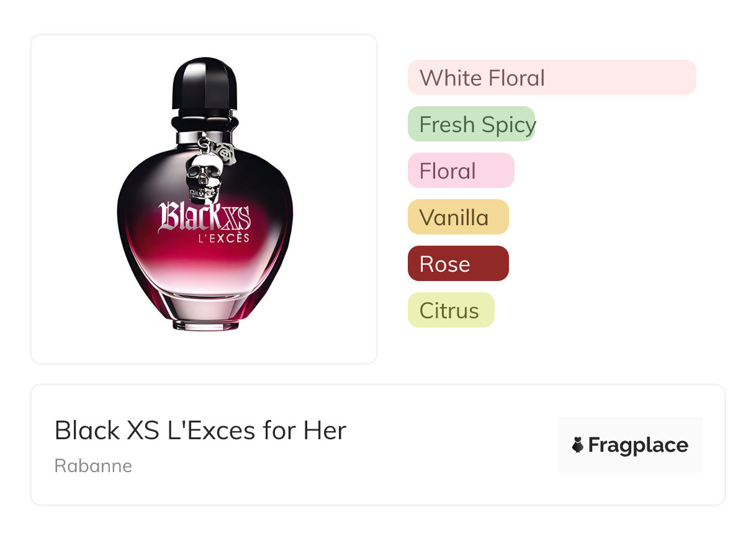Click the Black XS gothic logo on bottle

pyautogui.click(x=204, y=217)
